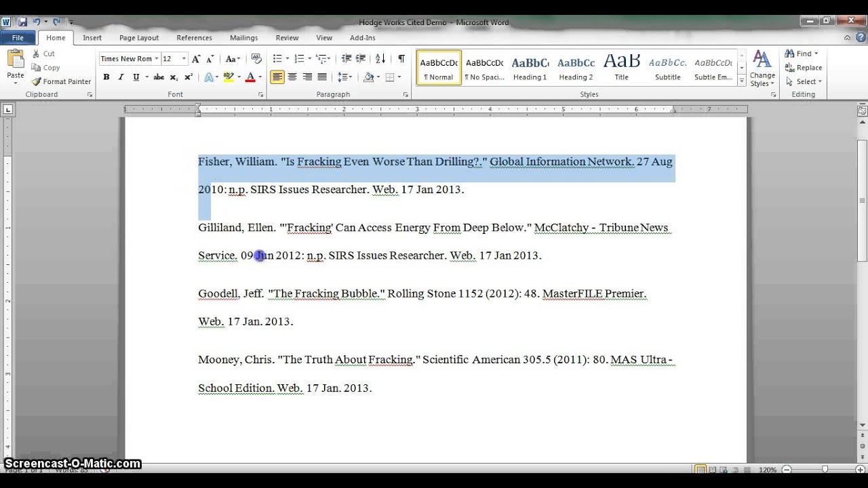Image resolution: width=868 pixels, height=488 pixels.
Task: Align text left
Action: click(277, 77)
